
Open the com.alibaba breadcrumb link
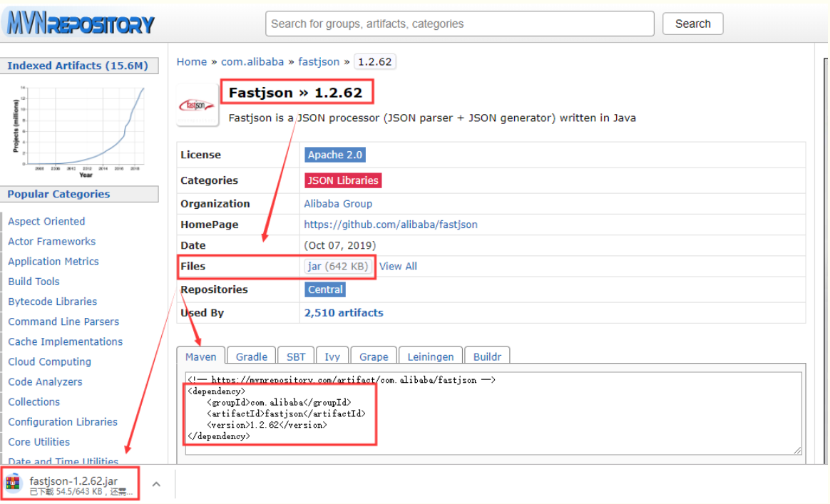pos(252,62)
